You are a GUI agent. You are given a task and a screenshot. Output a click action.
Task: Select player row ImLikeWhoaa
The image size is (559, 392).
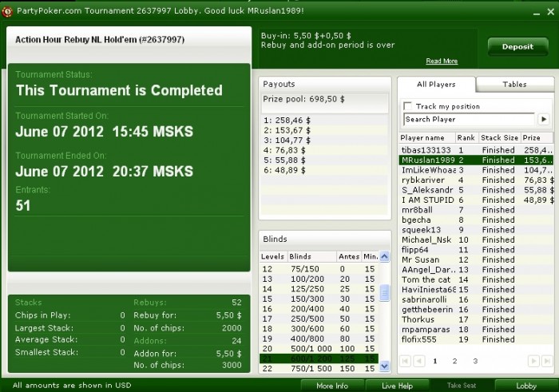pyautogui.click(x=476, y=170)
